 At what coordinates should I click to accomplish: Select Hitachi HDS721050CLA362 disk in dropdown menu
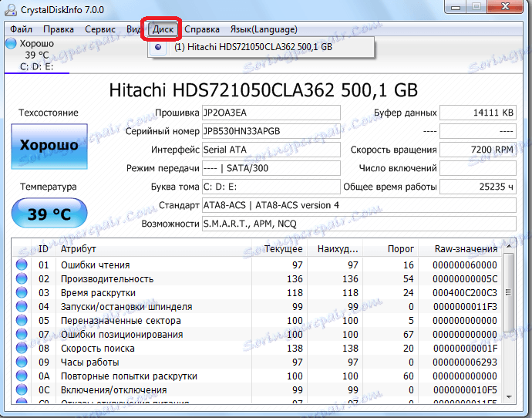point(261,47)
